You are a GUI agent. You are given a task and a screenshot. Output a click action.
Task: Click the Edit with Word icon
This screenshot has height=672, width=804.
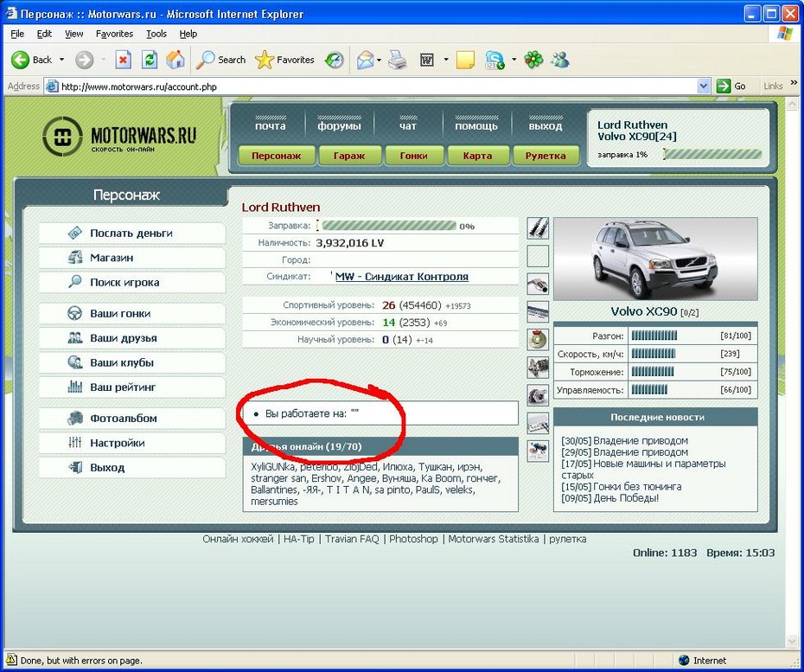[x=426, y=60]
